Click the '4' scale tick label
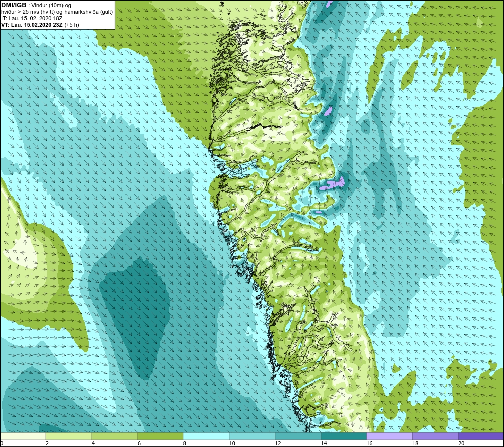Screen dimensions: 504x447 pyautogui.click(x=93, y=443)
